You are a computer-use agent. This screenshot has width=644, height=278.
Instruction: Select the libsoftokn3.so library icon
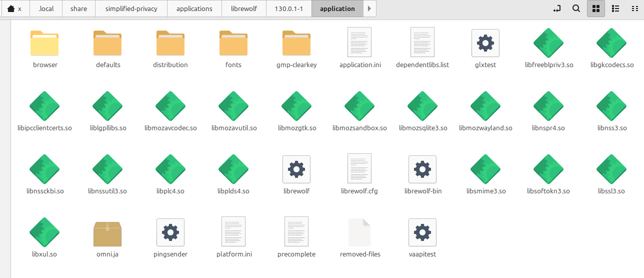(x=548, y=169)
